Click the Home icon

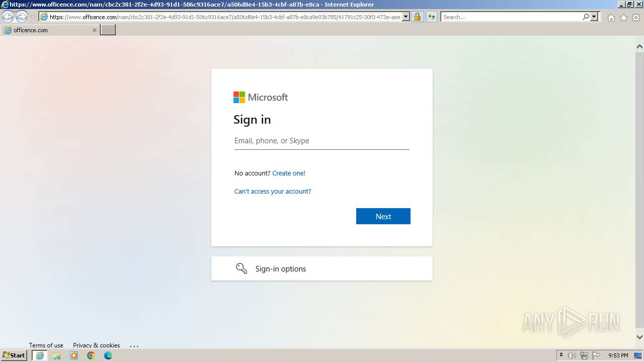pos(611,18)
